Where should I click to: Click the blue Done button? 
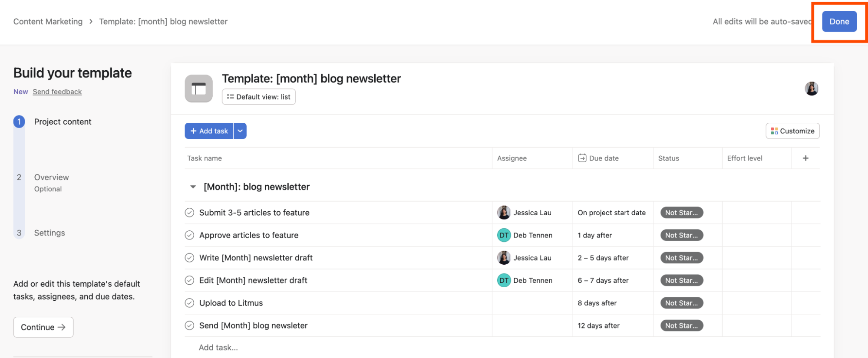[839, 21]
